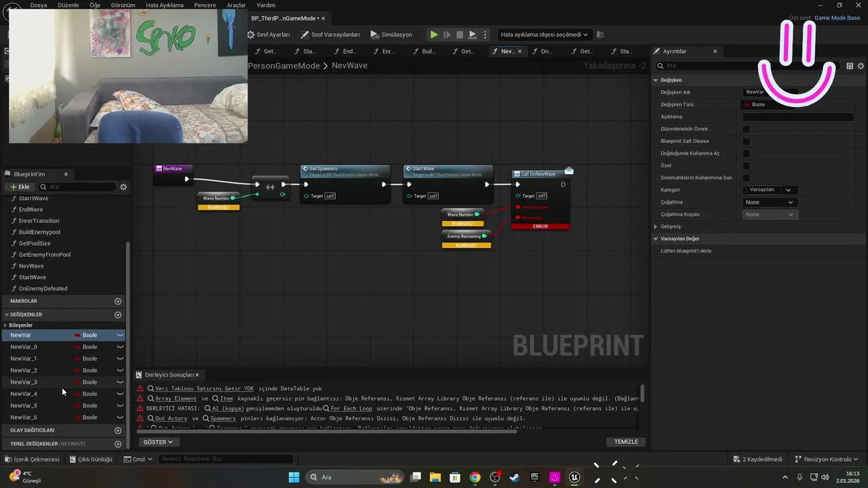Toggle visibility eye of NewVar
The width and height of the screenshot is (868, 488).
click(120, 335)
